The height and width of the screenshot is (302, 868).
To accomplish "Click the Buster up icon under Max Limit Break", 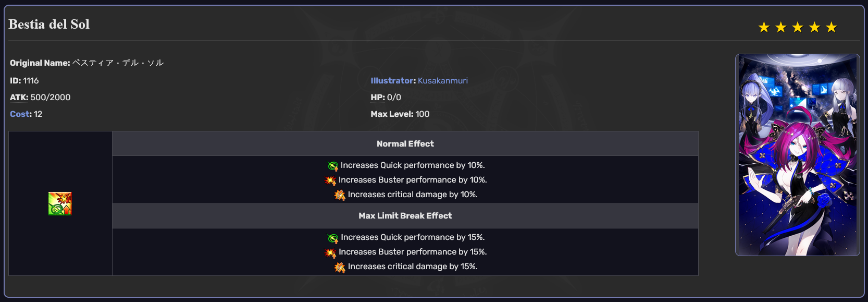I will click(331, 252).
